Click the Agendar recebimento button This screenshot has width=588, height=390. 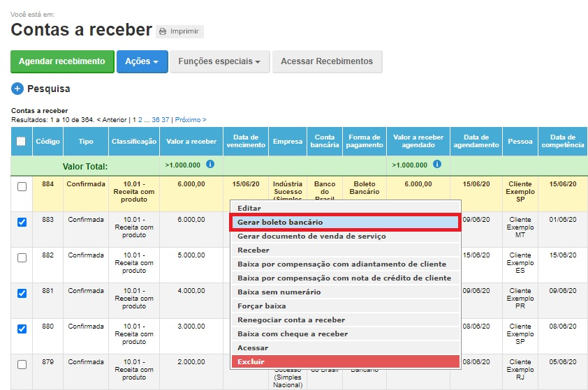[x=62, y=61]
